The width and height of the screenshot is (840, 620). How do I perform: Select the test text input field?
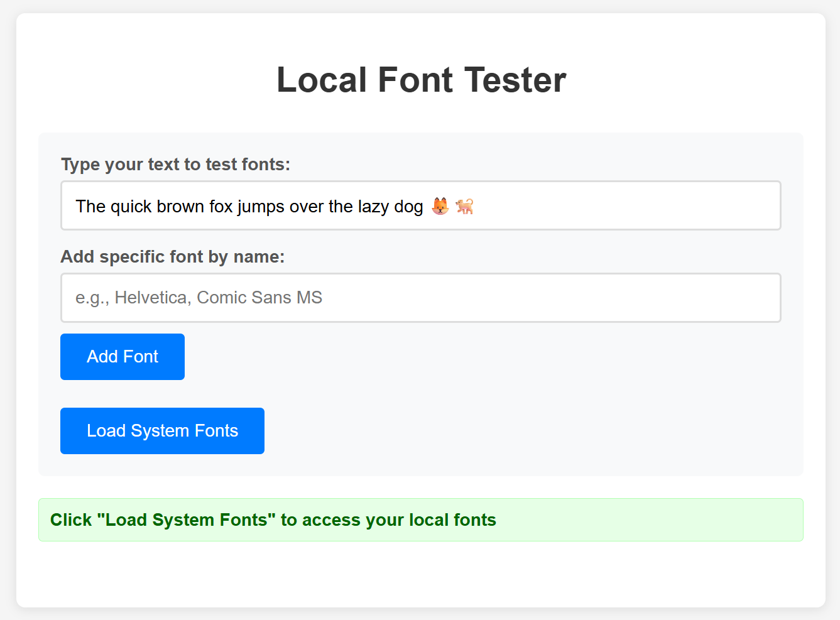tap(420, 205)
